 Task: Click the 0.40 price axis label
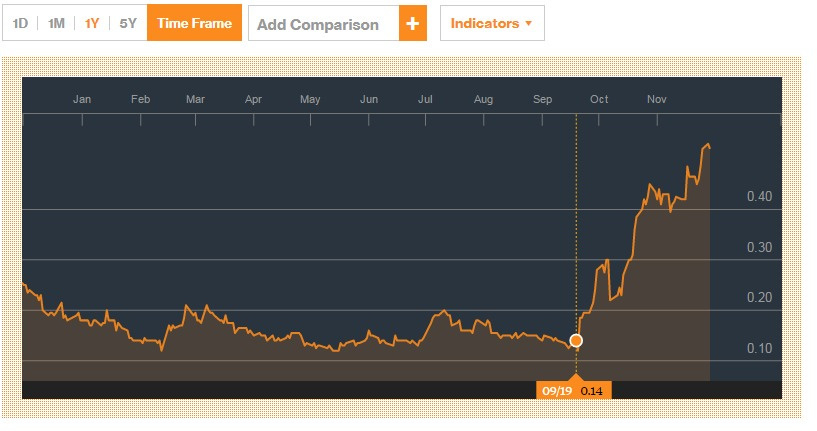759,196
